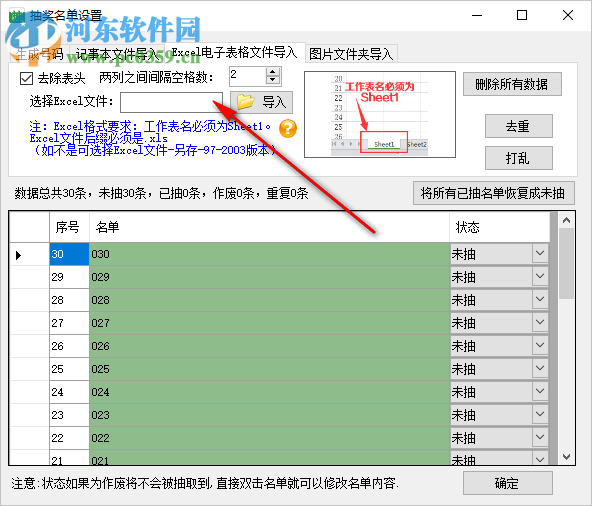Select the index cell 24
Image resolution: width=592 pixels, height=506 pixels.
(x=69, y=392)
